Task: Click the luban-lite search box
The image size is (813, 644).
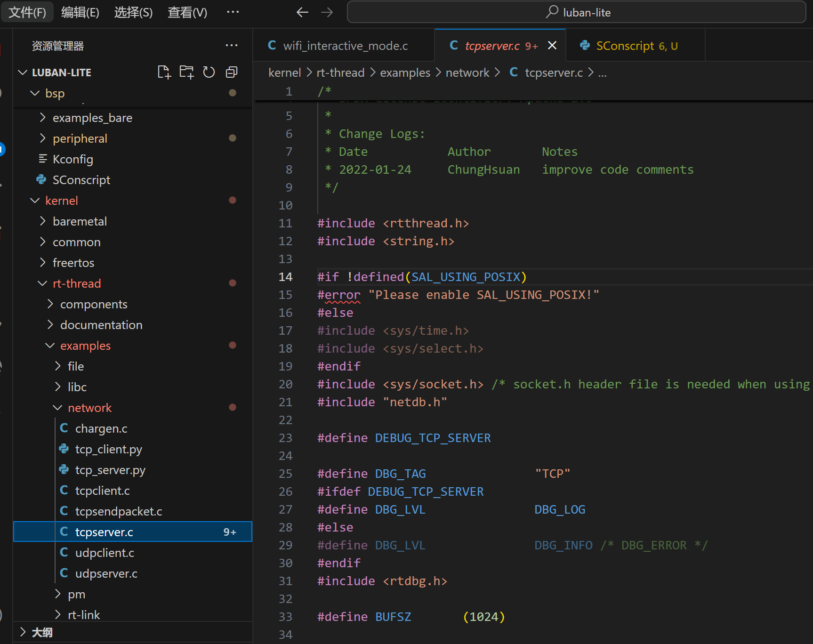Action: click(x=576, y=12)
